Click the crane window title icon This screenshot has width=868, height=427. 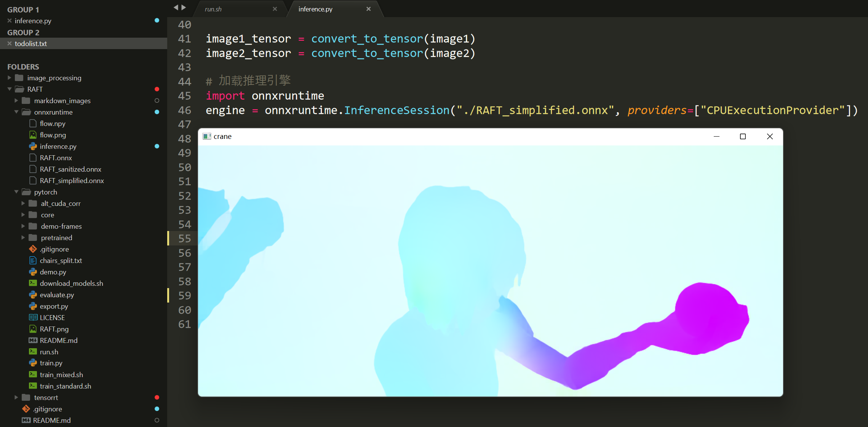[207, 136]
